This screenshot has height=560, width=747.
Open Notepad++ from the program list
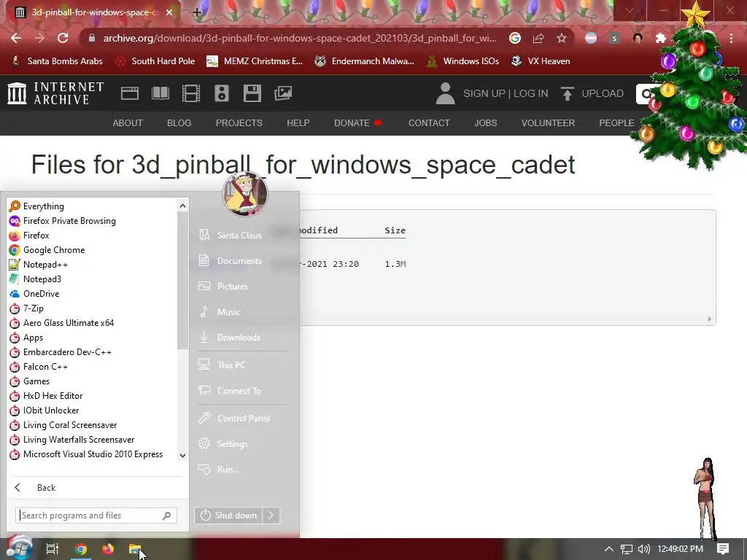(x=45, y=264)
